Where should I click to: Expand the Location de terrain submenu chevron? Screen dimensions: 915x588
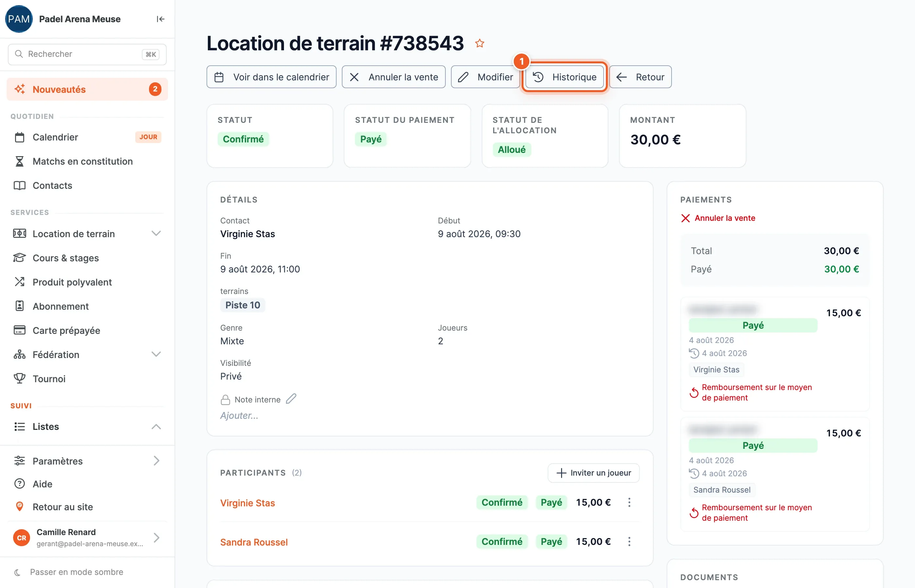point(156,234)
